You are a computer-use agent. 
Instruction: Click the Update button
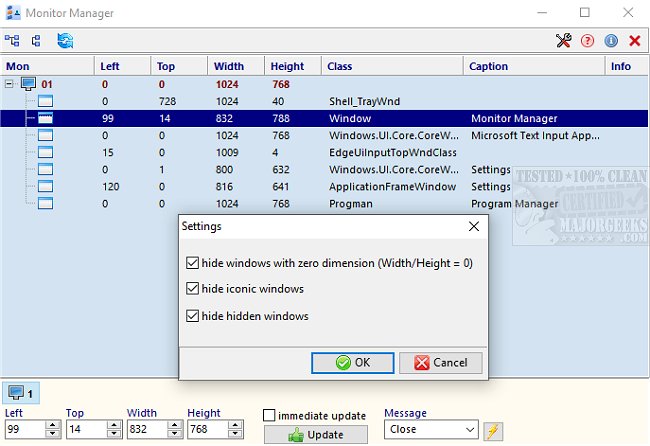coord(317,435)
